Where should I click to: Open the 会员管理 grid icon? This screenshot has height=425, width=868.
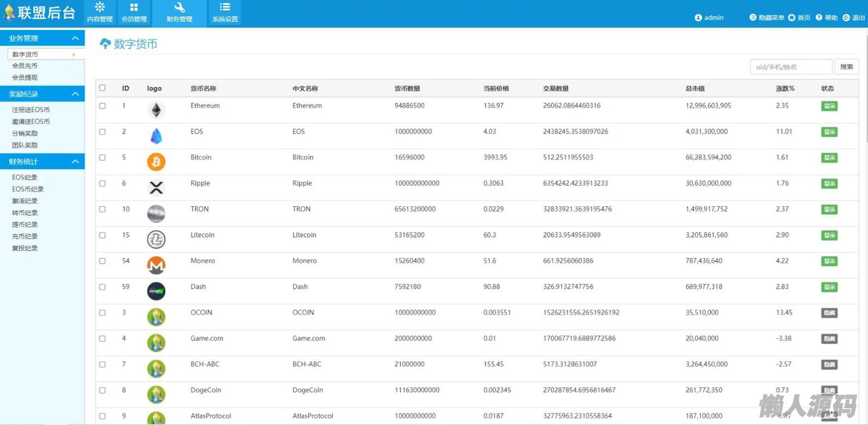coord(134,8)
